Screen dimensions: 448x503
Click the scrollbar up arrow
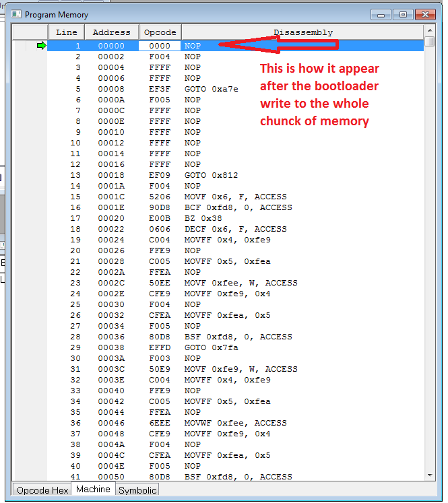(430, 32)
